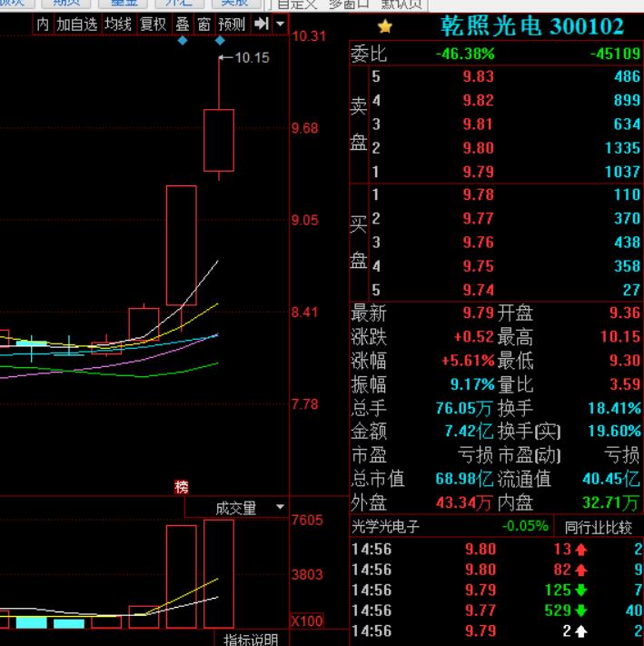Click 加自选 to add to watchlist
This screenshot has height=646, width=644.
tap(76, 24)
